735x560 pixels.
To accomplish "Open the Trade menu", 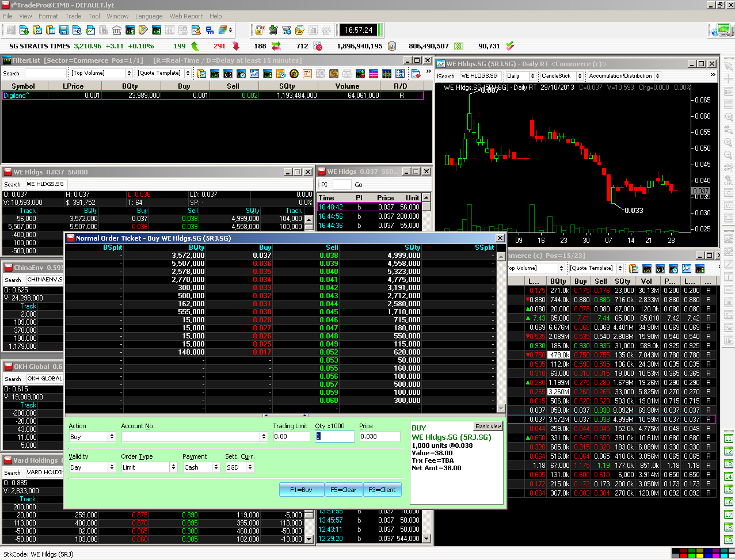I will 73,16.
